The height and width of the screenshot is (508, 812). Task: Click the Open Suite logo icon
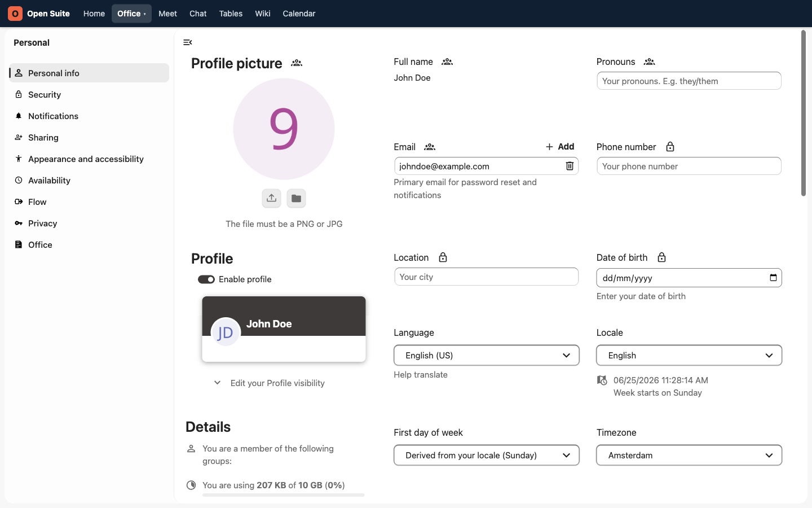(x=15, y=14)
